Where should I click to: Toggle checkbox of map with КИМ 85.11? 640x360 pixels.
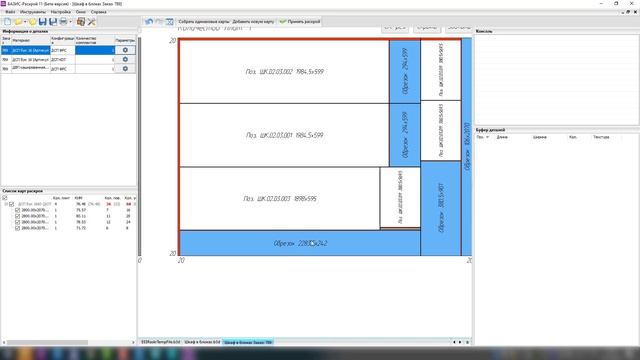tap(18, 216)
